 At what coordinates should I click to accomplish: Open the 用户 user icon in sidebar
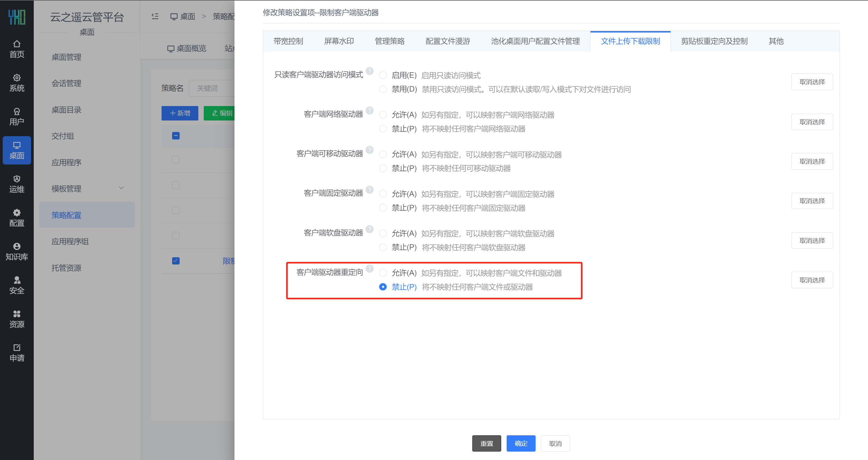17,117
